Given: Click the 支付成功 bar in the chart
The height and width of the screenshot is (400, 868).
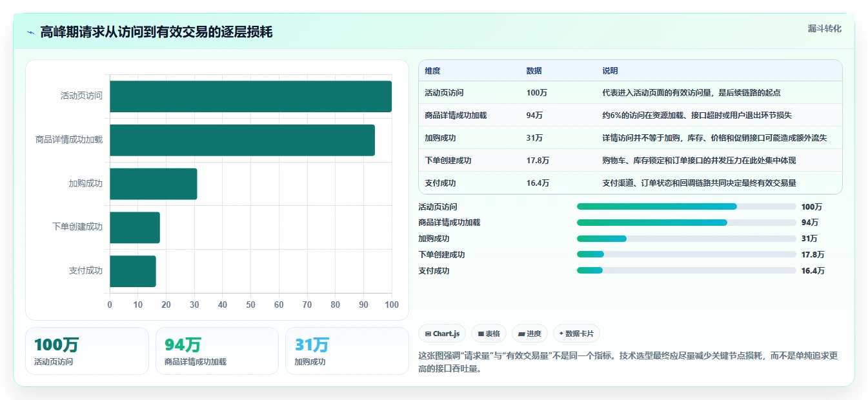Looking at the screenshot, I should coord(133,271).
